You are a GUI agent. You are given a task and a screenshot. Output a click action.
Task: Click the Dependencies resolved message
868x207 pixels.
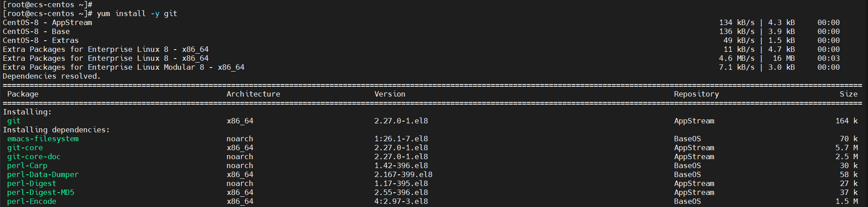tap(51, 76)
